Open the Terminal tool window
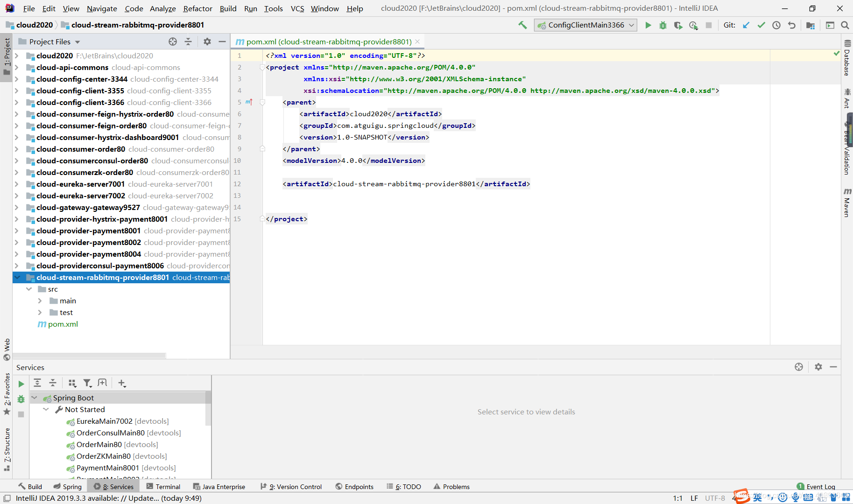The width and height of the screenshot is (853, 504). 163,486
